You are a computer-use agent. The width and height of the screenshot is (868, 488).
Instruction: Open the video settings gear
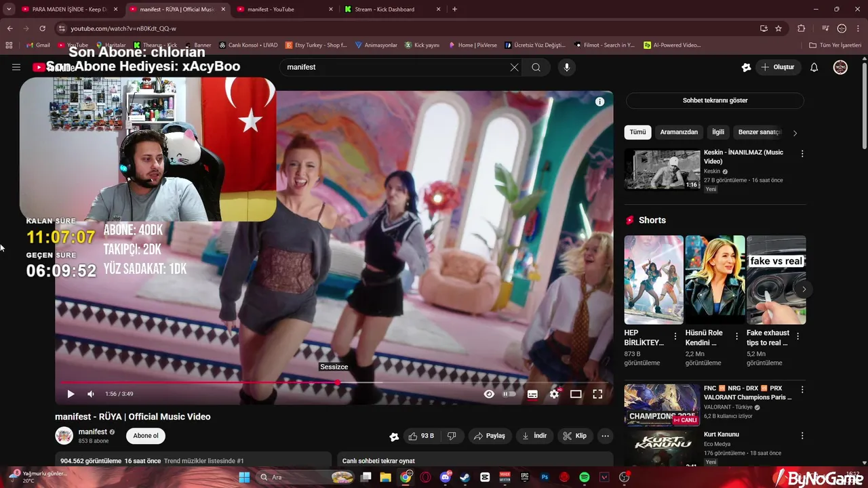(x=554, y=394)
